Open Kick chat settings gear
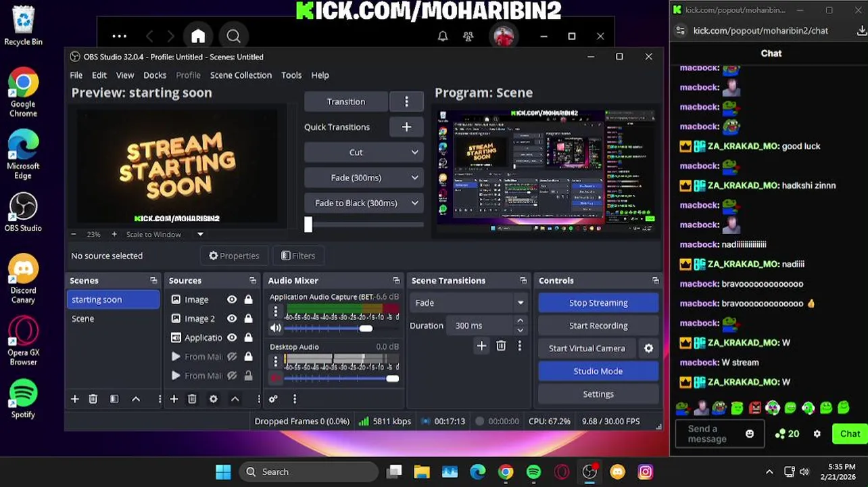 (x=817, y=434)
